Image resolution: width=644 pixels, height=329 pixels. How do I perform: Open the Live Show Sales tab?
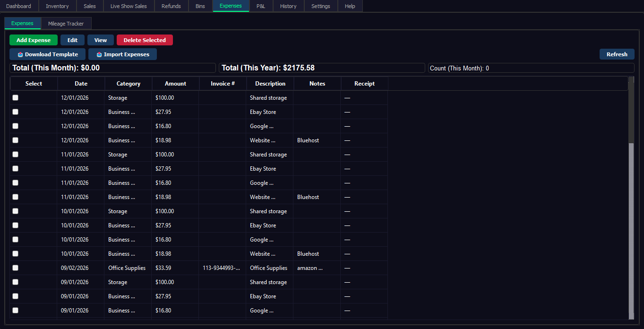pos(129,6)
